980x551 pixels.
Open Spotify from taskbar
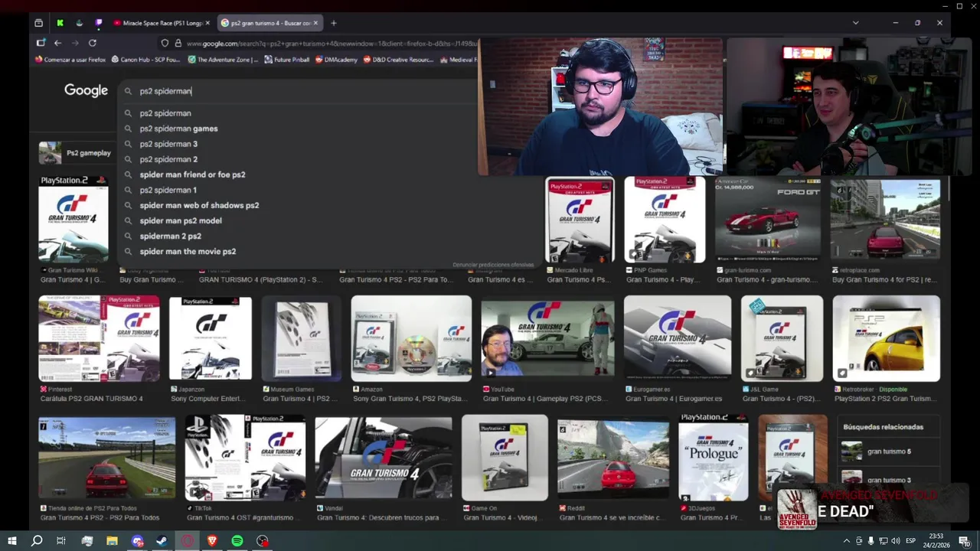coord(237,541)
